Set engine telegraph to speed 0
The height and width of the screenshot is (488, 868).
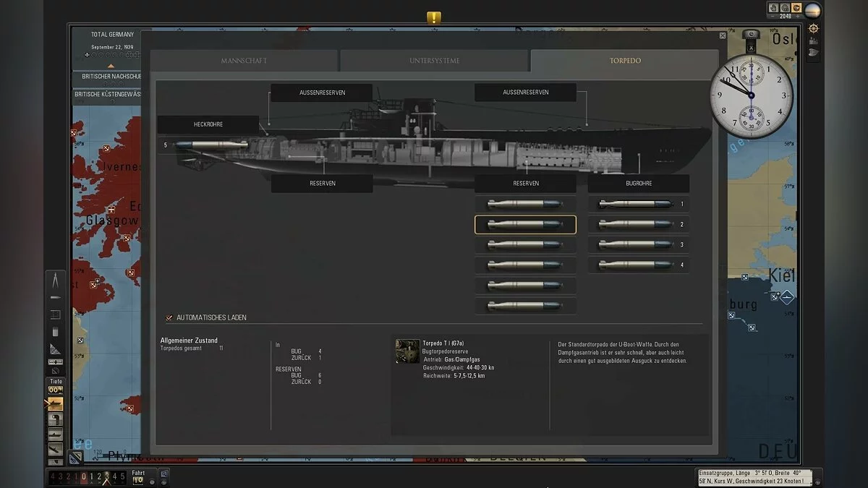[x=85, y=477]
